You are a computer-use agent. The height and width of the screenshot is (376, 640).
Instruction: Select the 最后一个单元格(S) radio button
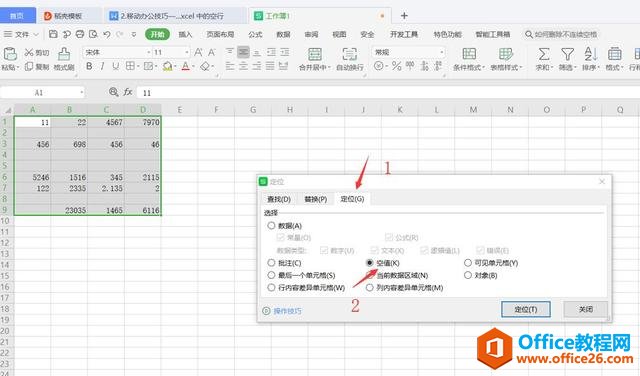tap(271, 275)
